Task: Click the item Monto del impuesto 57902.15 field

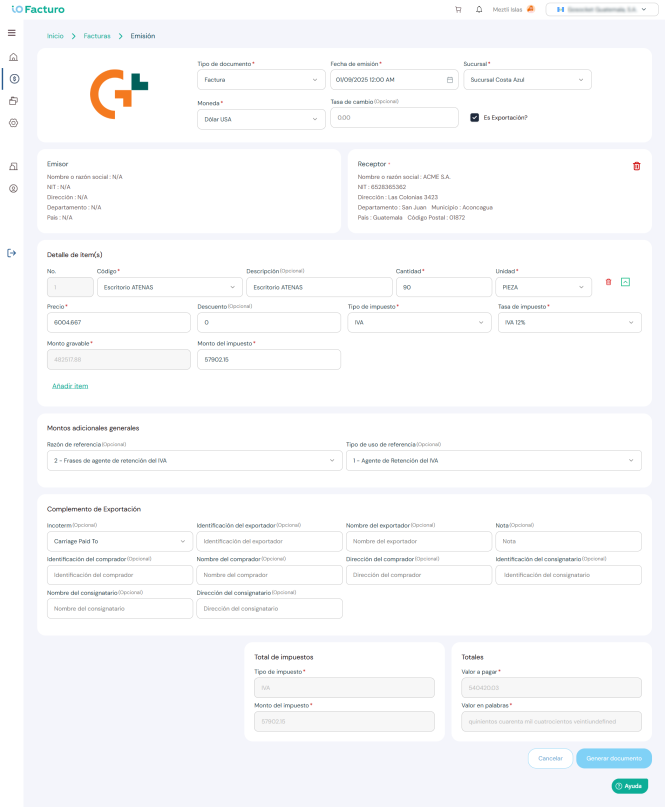Action: tap(269, 360)
